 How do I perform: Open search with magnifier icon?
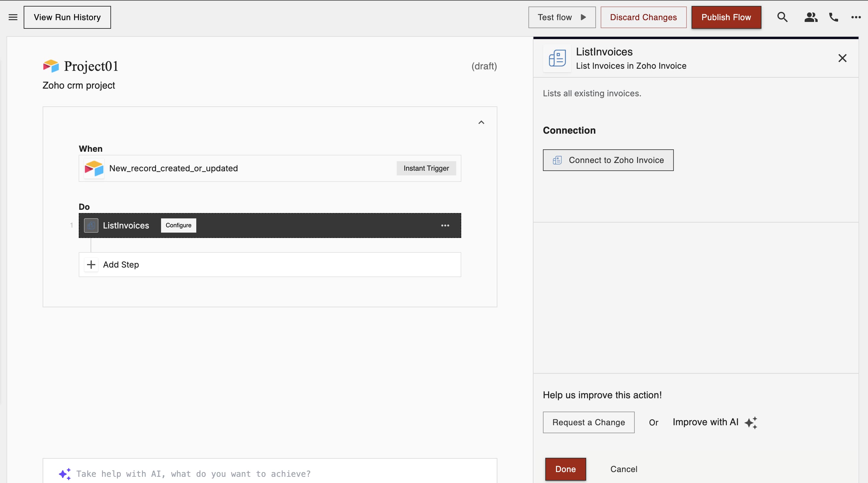pos(782,17)
